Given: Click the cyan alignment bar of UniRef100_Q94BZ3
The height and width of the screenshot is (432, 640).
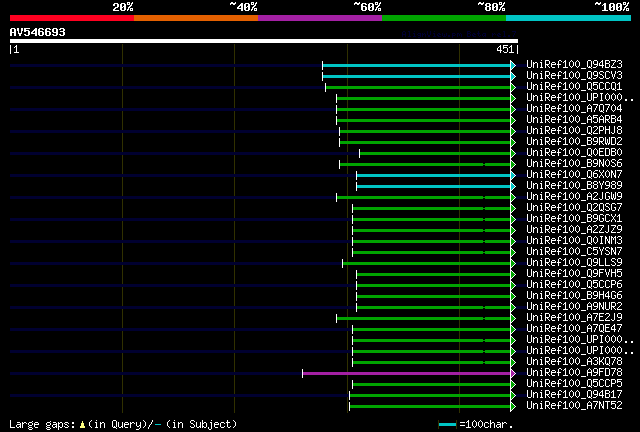Looking at the screenshot, I should pyautogui.click(x=416, y=65).
